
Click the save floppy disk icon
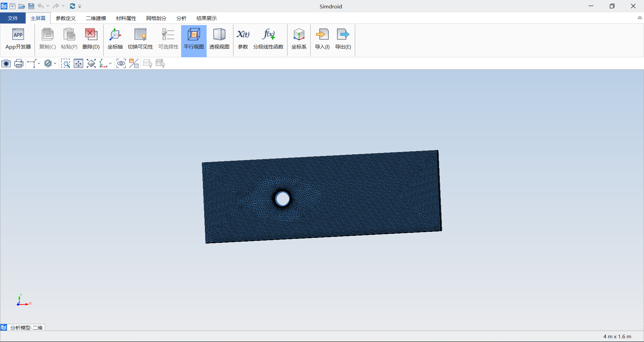pos(31,6)
